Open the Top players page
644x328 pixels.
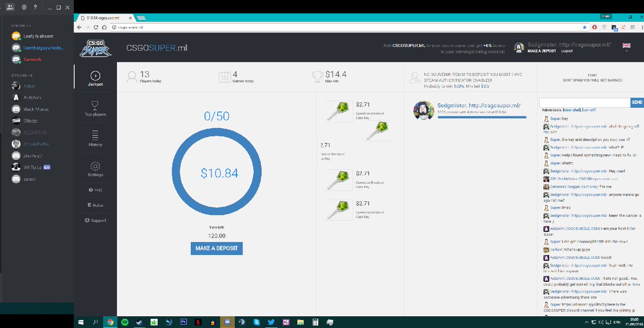95,108
